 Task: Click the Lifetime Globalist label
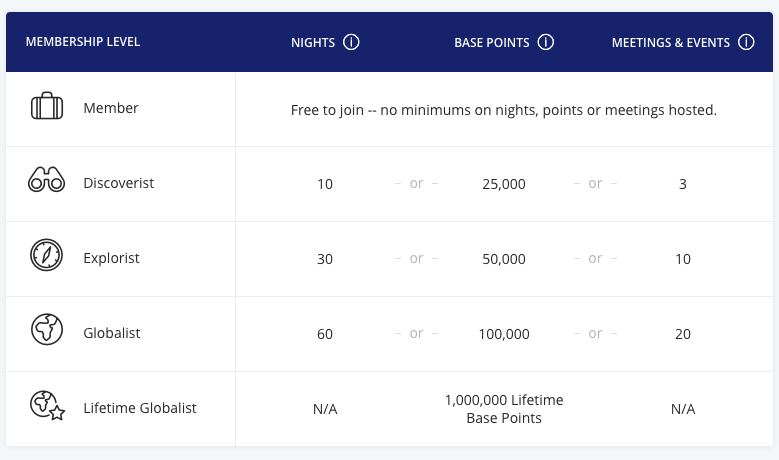140,408
